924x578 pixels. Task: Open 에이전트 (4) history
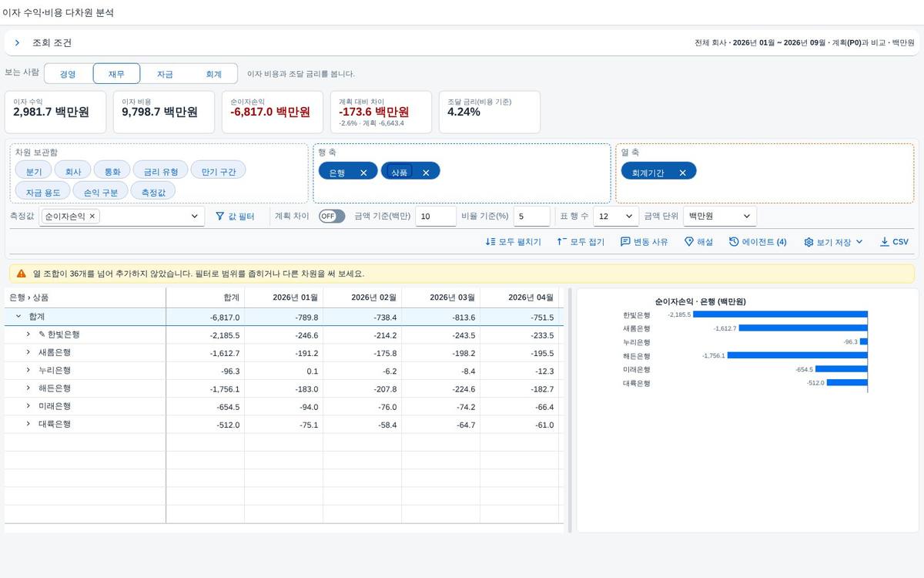tap(758, 242)
